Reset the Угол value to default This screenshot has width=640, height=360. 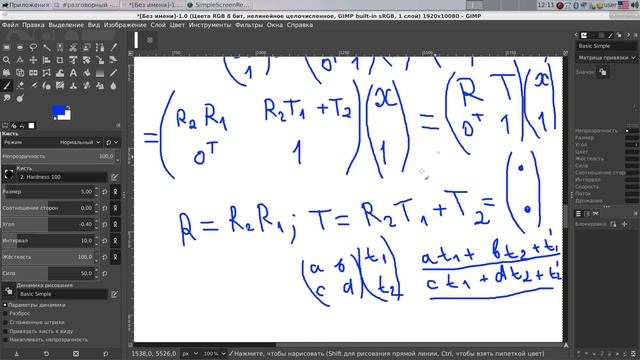(x=105, y=224)
